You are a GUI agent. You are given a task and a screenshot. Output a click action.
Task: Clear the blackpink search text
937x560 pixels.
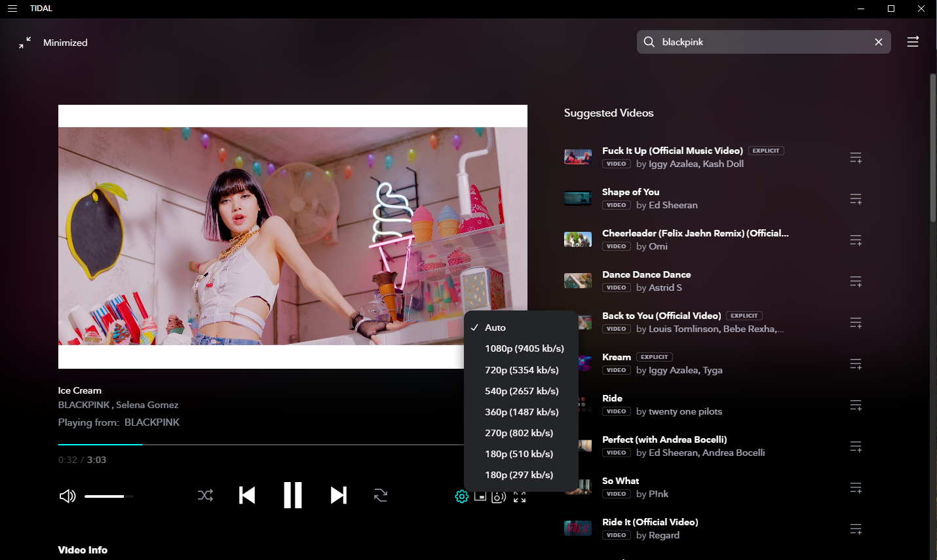[x=879, y=42]
